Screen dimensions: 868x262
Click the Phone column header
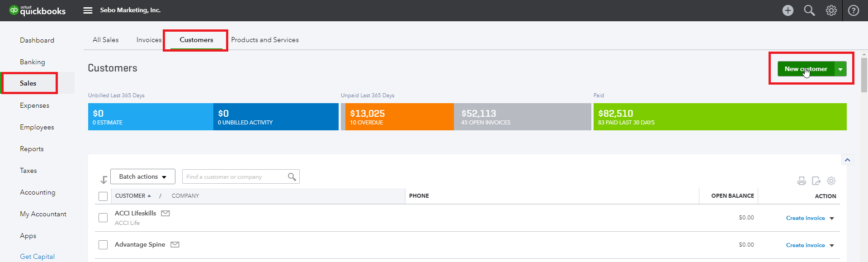(419, 196)
